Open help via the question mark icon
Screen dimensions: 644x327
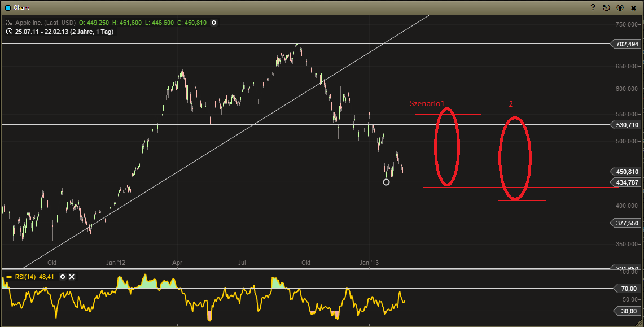coord(593,7)
